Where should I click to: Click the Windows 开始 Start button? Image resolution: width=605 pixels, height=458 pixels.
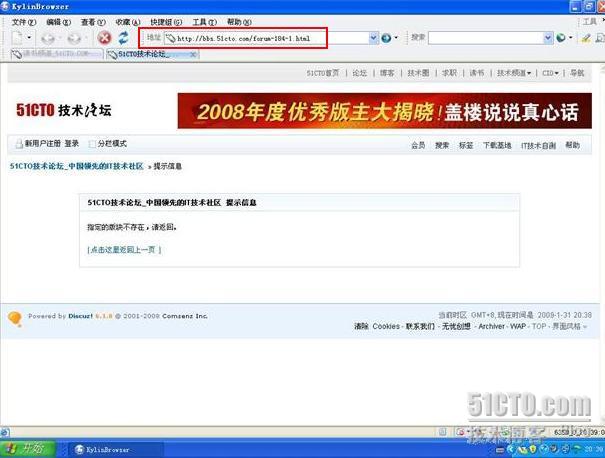28,449
